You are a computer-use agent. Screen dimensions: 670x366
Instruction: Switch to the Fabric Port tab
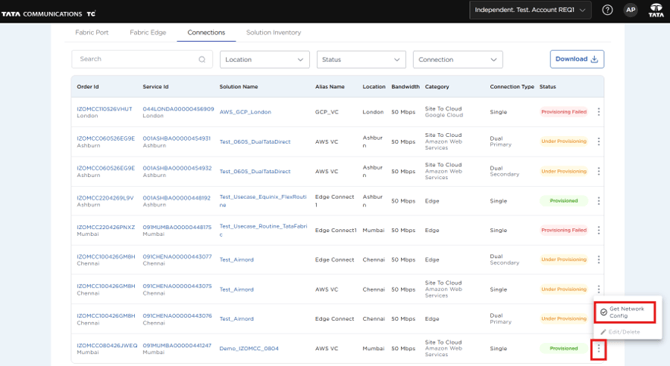click(92, 32)
